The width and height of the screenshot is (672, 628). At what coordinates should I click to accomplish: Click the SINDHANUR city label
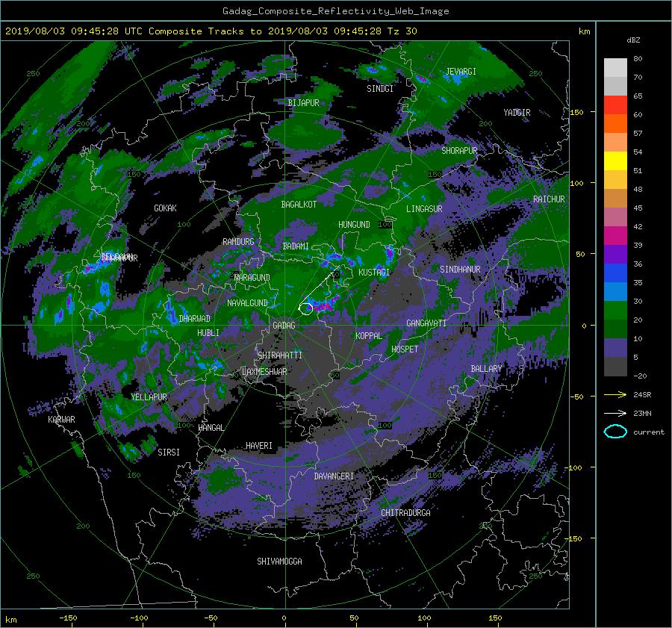coord(460,270)
